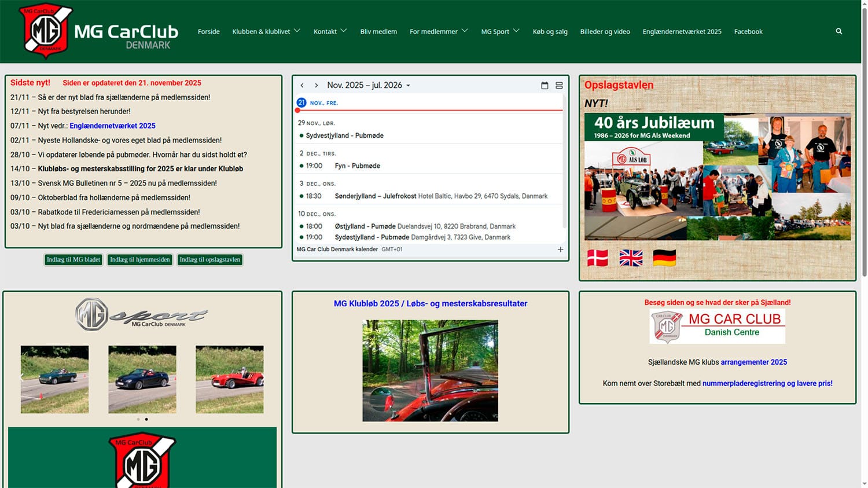868x488 pixels.
Task: Go to the next calendar period with the right arrow
Action: [316, 85]
